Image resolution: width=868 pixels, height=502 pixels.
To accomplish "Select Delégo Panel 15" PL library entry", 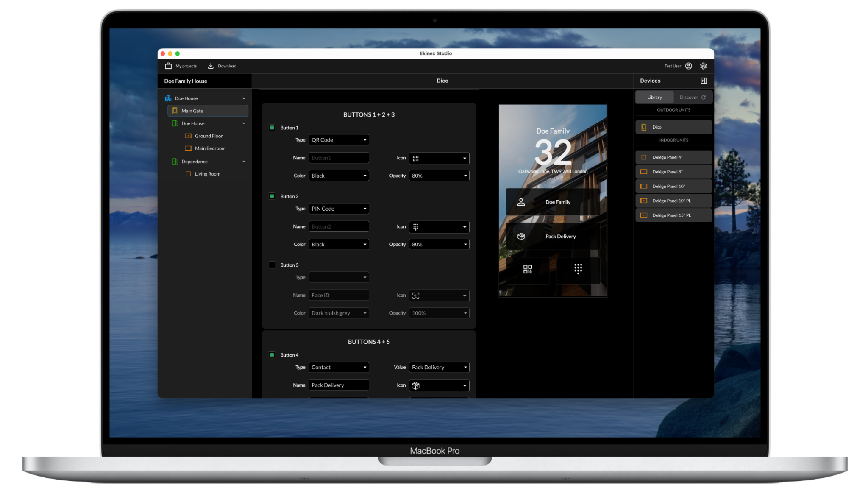I will (673, 215).
